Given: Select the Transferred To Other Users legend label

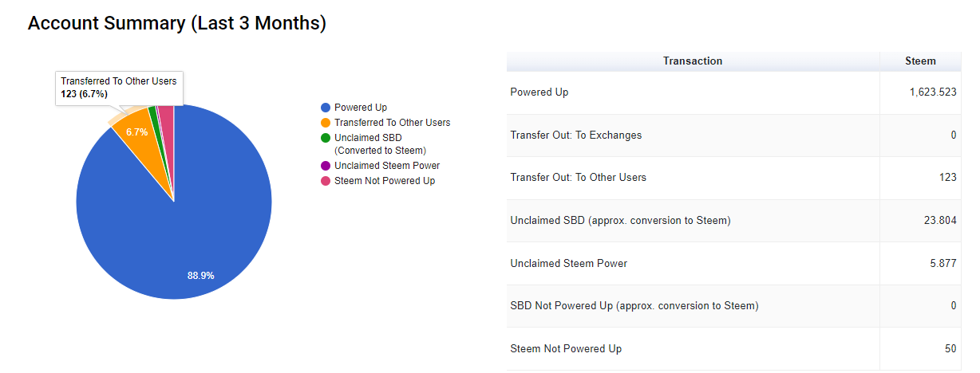Looking at the screenshot, I should point(392,123).
